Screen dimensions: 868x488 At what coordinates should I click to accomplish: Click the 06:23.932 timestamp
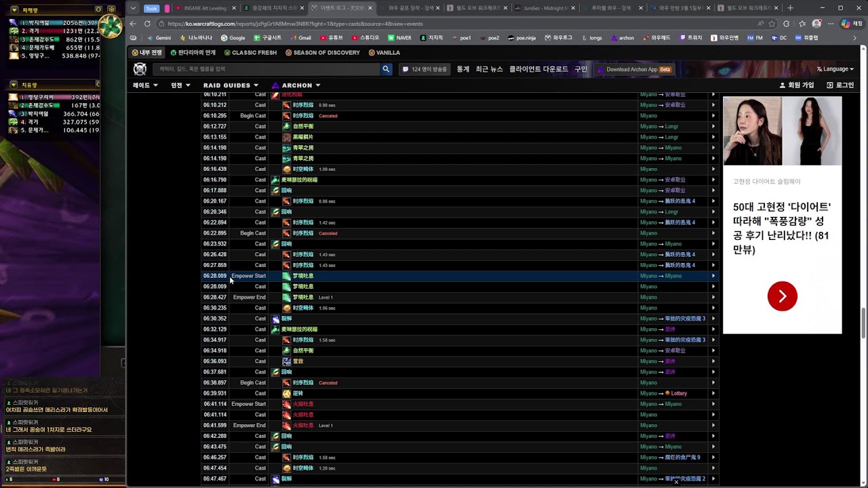[x=215, y=244]
